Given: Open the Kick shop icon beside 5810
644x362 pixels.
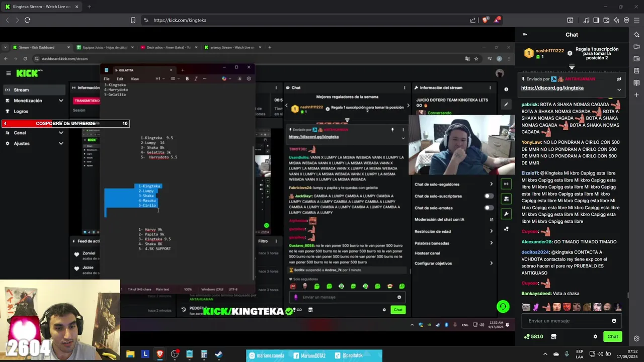Looking at the screenshot, I should click(553, 336).
